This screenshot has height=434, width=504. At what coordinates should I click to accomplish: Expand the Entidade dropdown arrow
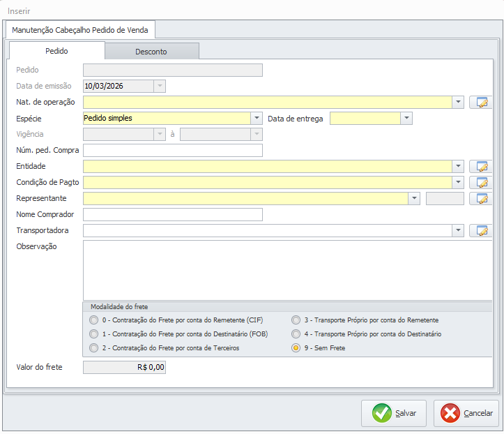(x=458, y=167)
